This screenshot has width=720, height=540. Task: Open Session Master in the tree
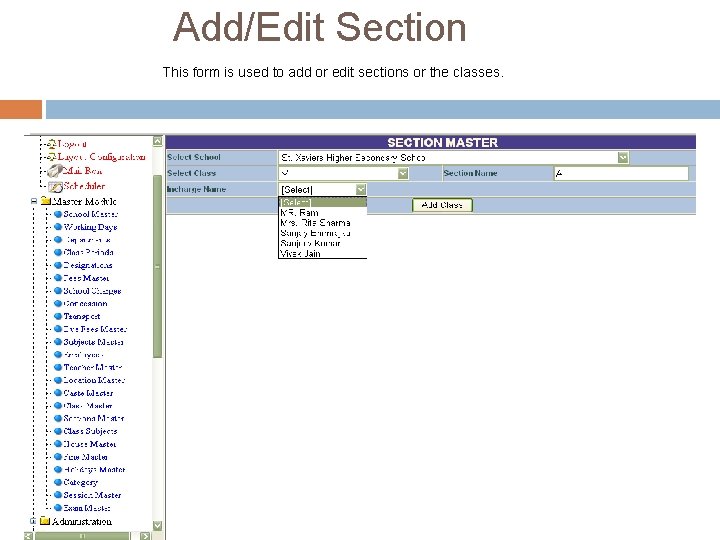(92, 495)
